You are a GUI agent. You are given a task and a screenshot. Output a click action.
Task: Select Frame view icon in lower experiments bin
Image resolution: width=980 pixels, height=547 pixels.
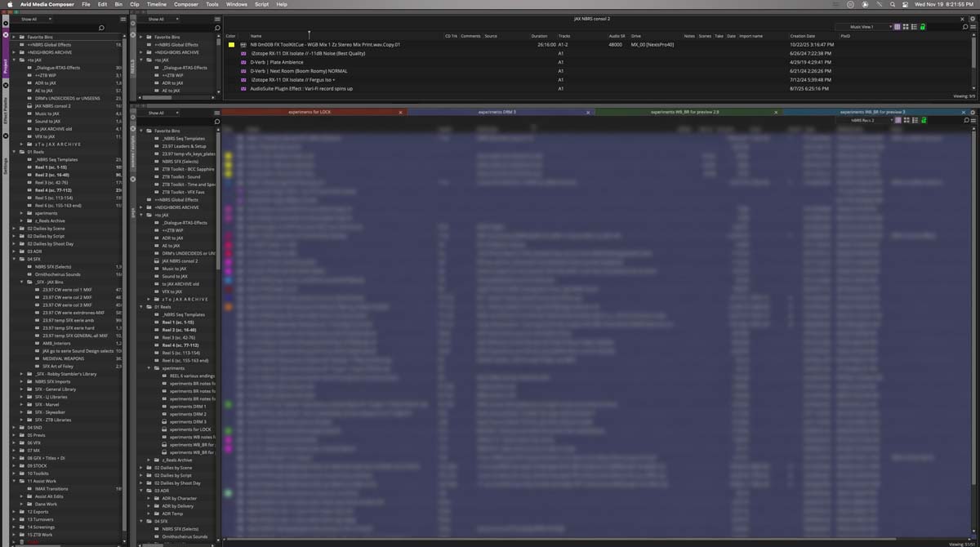click(906, 120)
